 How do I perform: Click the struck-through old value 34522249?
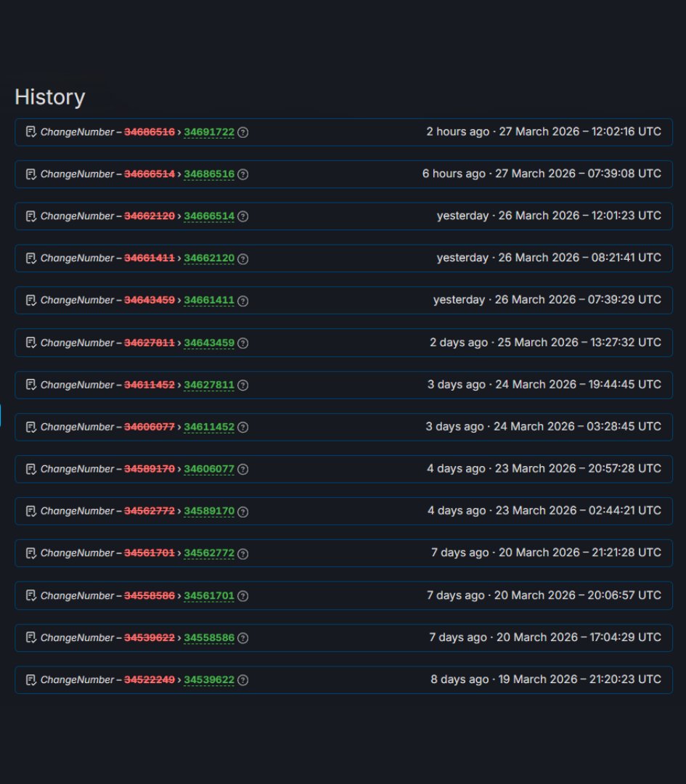(x=150, y=679)
